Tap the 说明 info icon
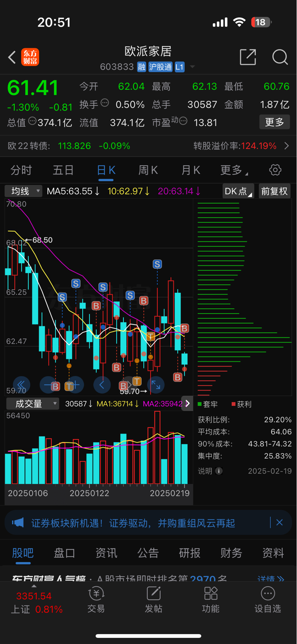The height and width of the screenshot is (644, 297). (x=219, y=471)
